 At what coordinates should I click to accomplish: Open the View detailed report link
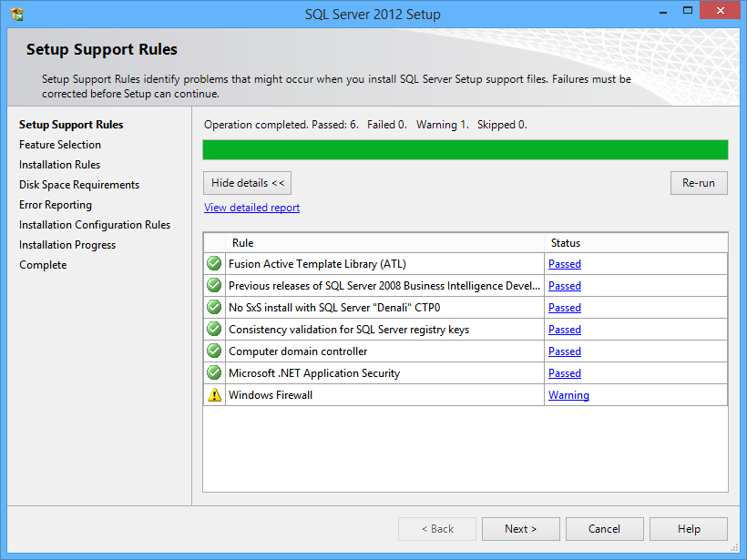[x=251, y=207]
